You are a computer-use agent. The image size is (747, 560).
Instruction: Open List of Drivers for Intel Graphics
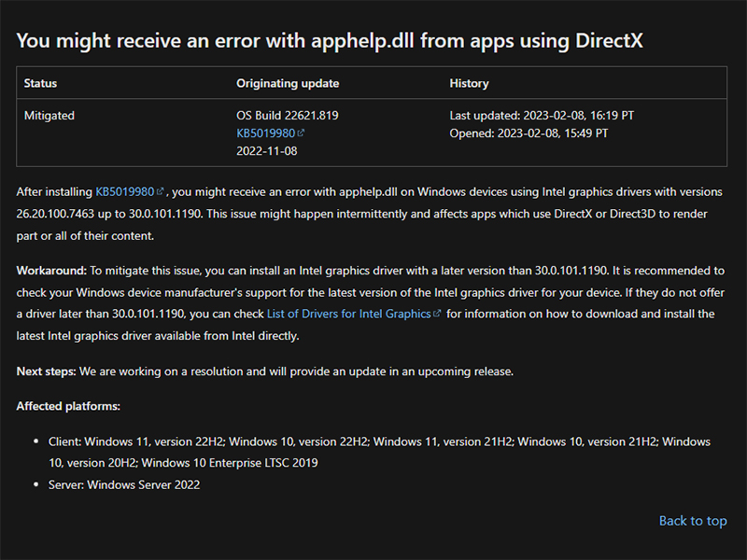pyautogui.click(x=349, y=314)
